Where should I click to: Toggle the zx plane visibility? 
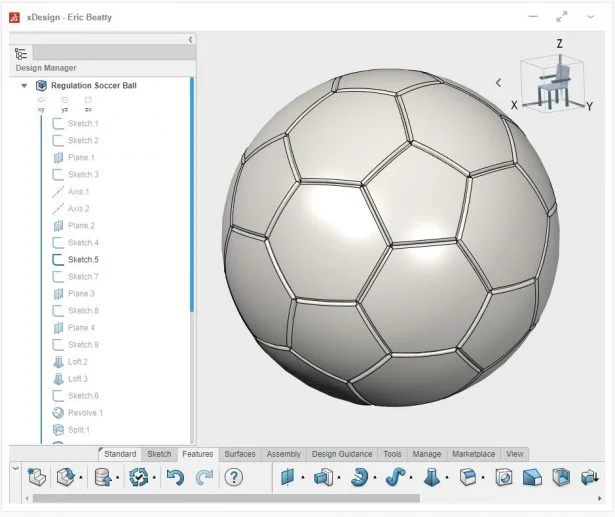tap(88, 102)
